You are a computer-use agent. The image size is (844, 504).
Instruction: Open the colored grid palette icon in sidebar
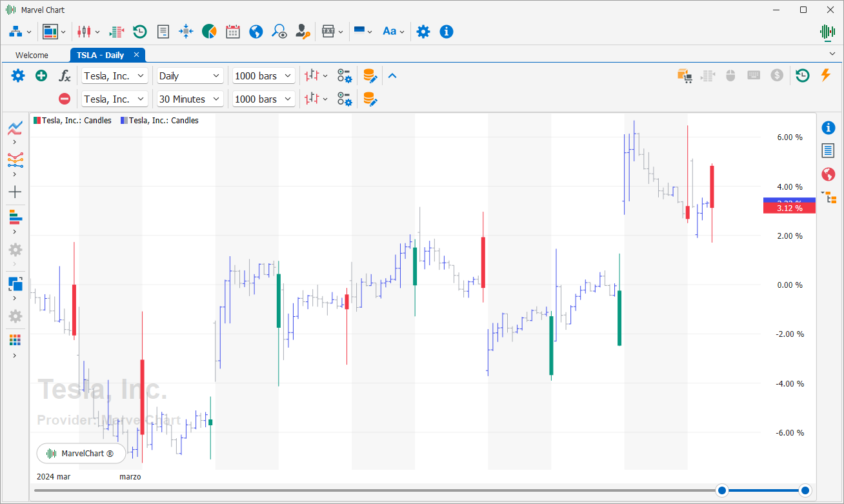pyautogui.click(x=15, y=339)
